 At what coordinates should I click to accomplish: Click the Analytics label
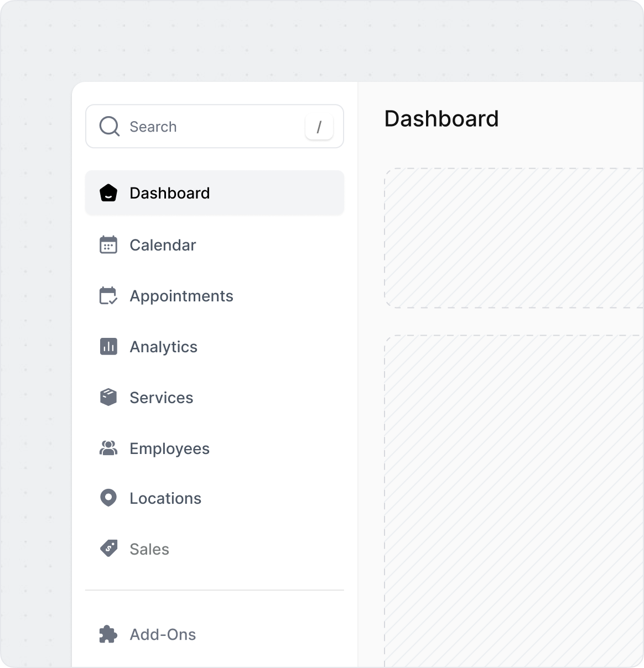[x=164, y=347]
